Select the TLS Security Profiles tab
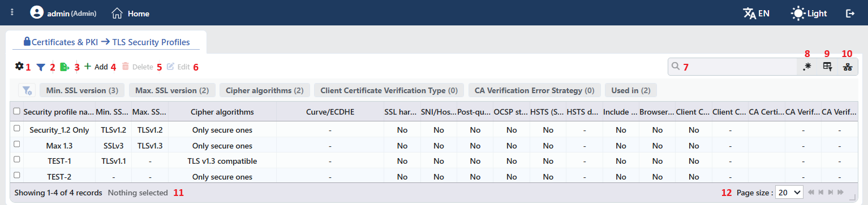 (x=106, y=42)
